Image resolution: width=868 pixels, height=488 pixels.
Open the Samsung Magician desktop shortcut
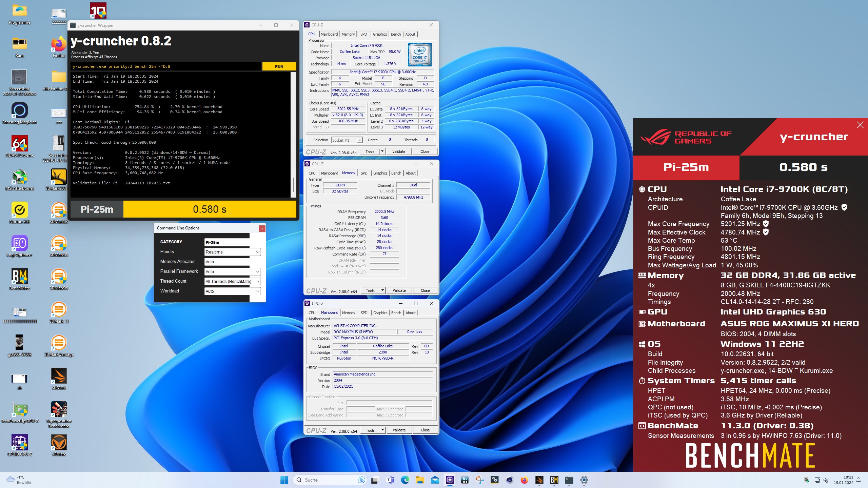(x=20, y=113)
